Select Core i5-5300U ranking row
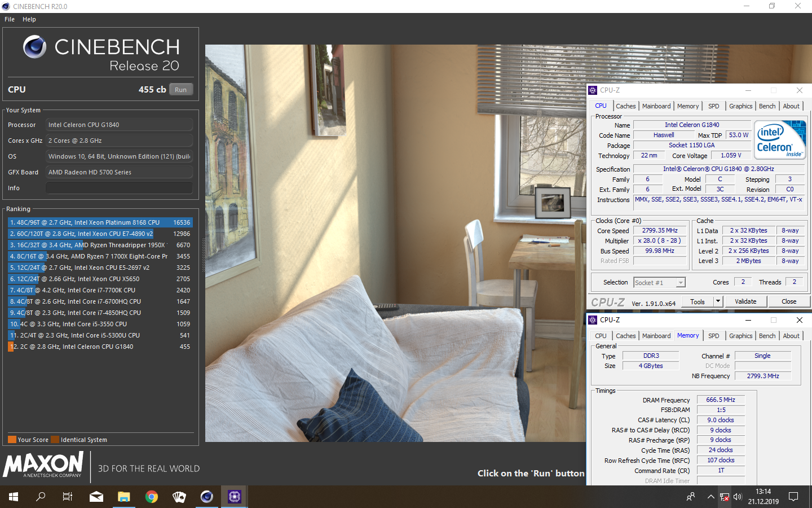The image size is (812, 508). coord(100,335)
